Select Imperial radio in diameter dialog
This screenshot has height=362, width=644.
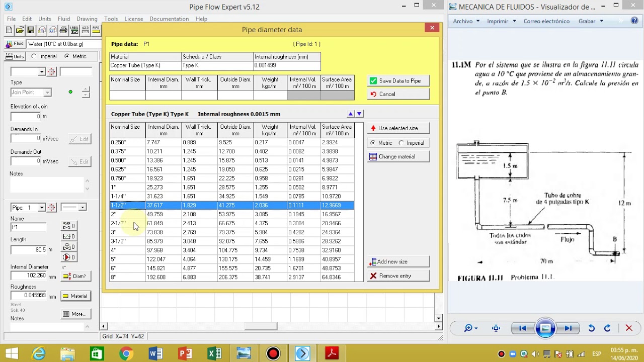coord(401,143)
